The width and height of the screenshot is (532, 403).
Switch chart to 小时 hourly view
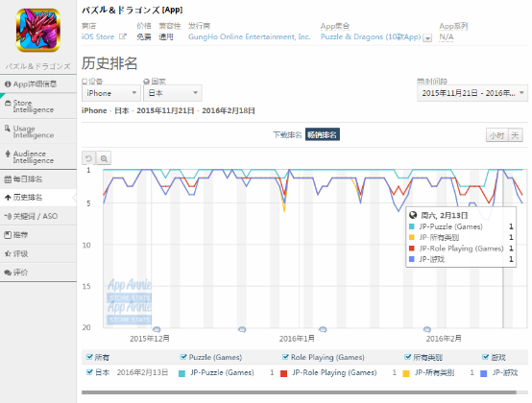point(496,135)
